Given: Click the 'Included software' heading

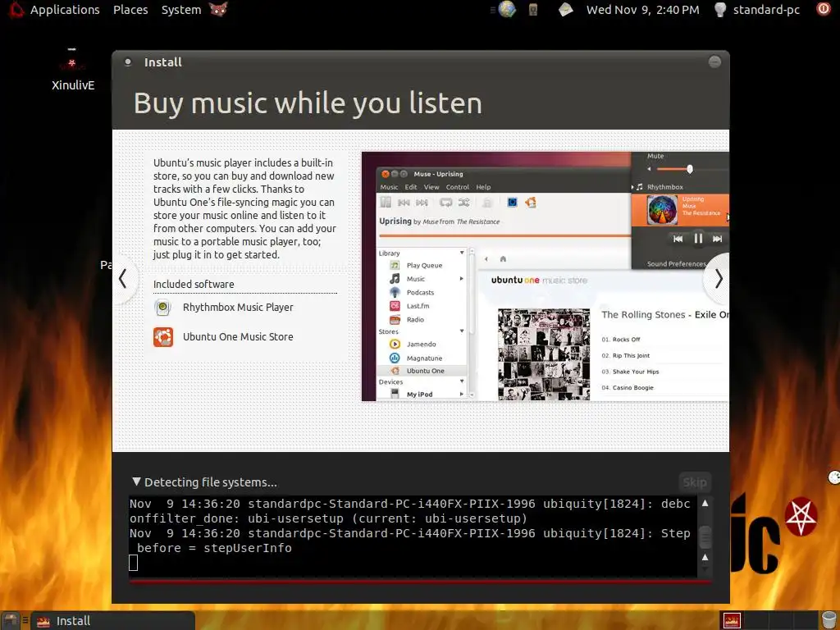Looking at the screenshot, I should pos(194,284).
